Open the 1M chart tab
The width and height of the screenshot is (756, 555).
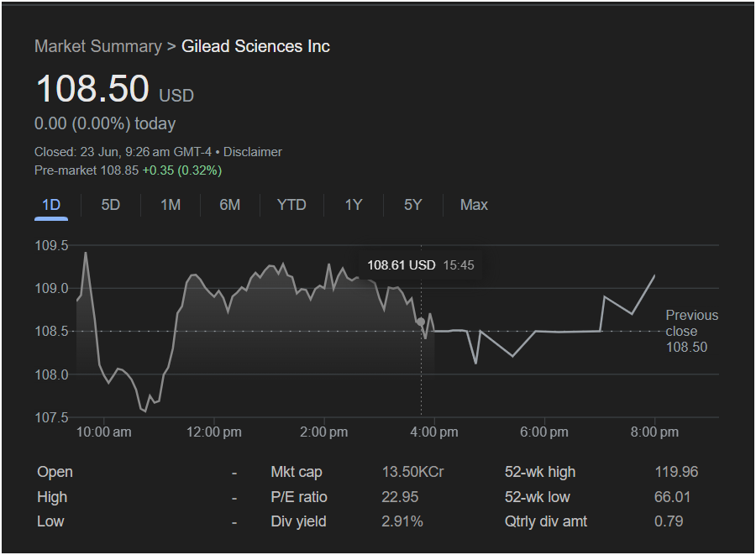[171, 205]
